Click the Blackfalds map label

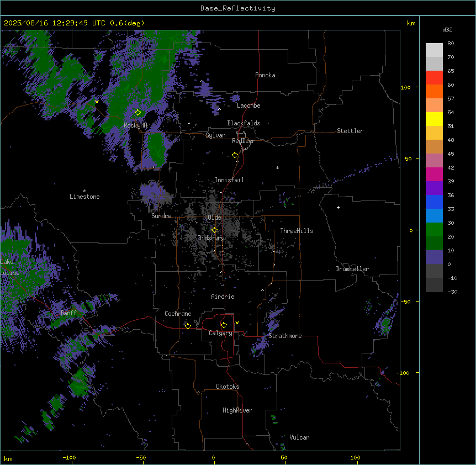point(244,123)
